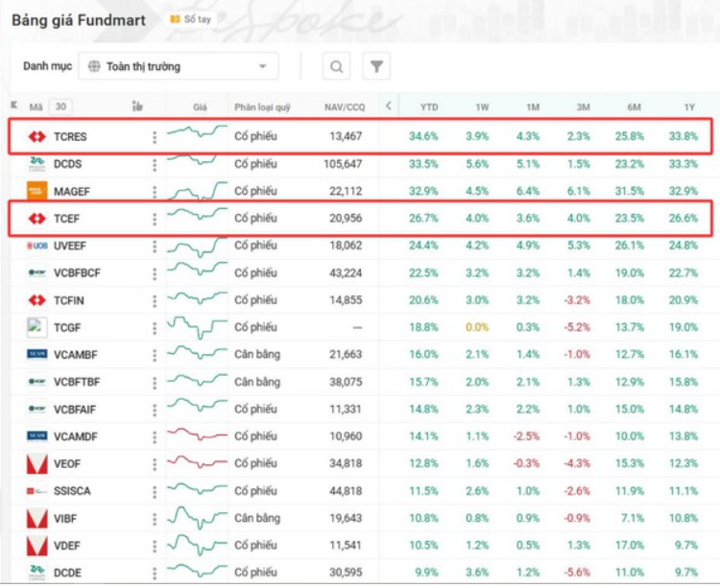Click NAV value 20,956 for TCEF
The height and width of the screenshot is (588, 720).
346,219
